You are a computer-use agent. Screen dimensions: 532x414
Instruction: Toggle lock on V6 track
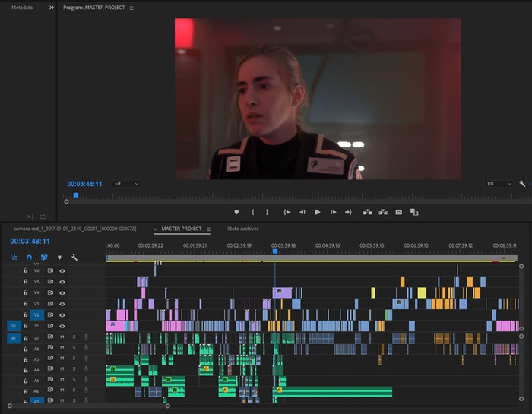[25, 270]
